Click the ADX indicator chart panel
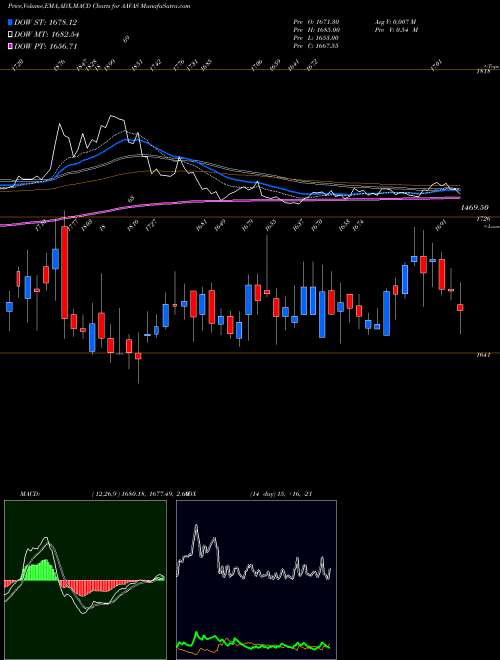The height and width of the screenshot is (660, 500). coord(256,580)
